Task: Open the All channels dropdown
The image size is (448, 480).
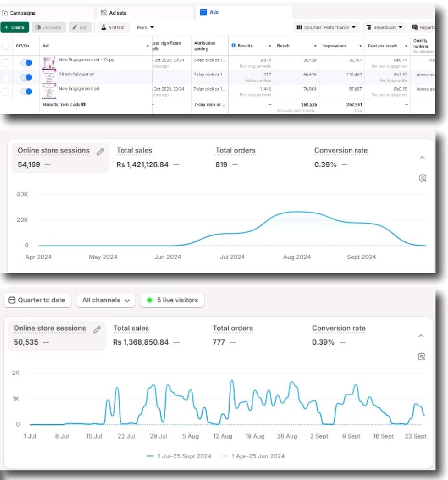Action: coord(106,300)
